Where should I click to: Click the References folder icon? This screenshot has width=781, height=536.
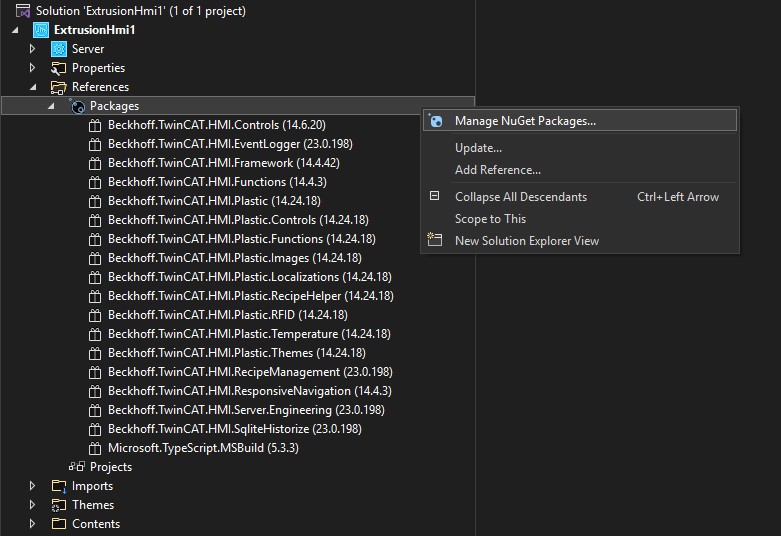[59, 87]
